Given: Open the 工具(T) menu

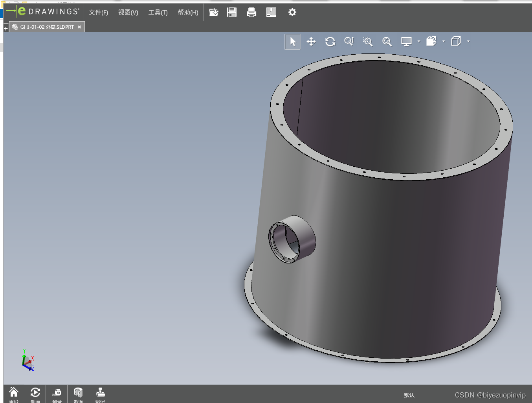Looking at the screenshot, I should (x=158, y=12).
